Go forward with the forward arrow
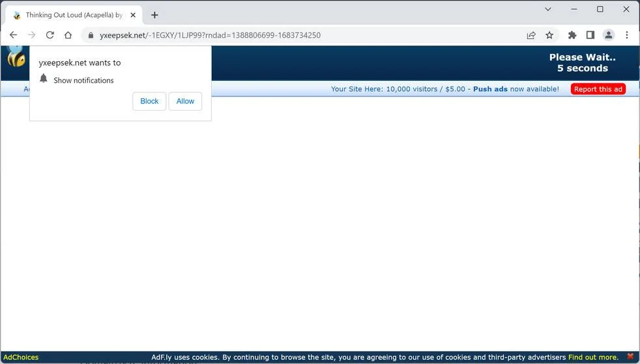Viewport: 640px width, 364px height. coord(31,35)
